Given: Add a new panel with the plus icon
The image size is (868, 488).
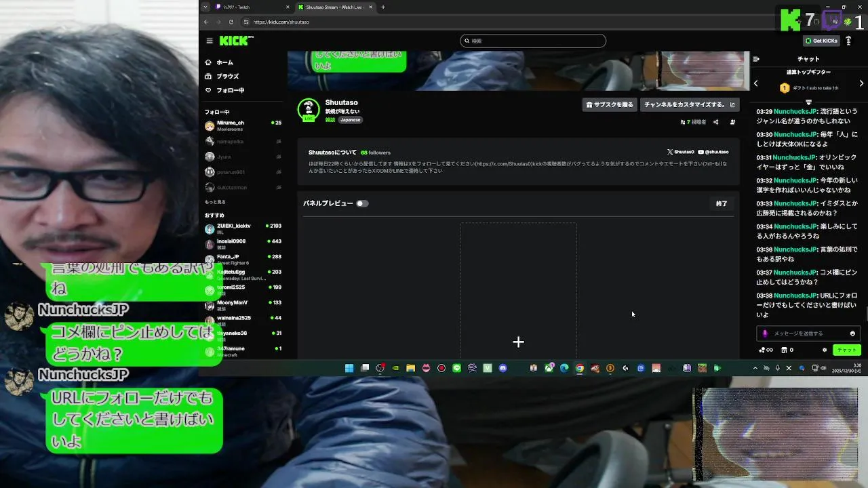Looking at the screenshot, I should (518, 342).
